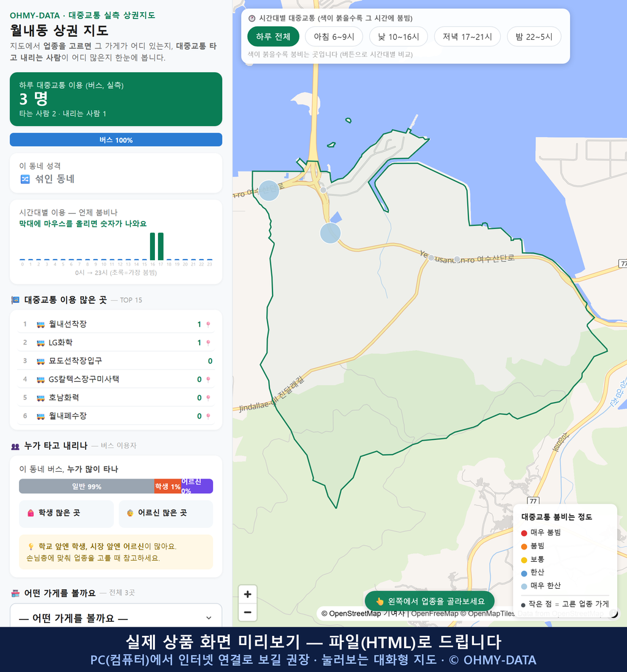Screen dimensions: 627x672
Task: Click the pin marker on 월내선착장 row
Action: point(208,324)
